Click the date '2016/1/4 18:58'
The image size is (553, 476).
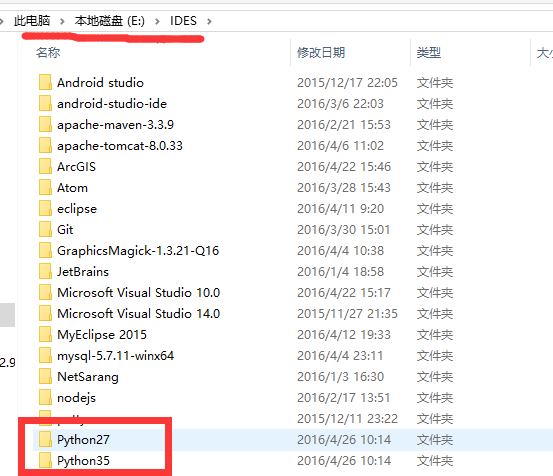[340, 271]
